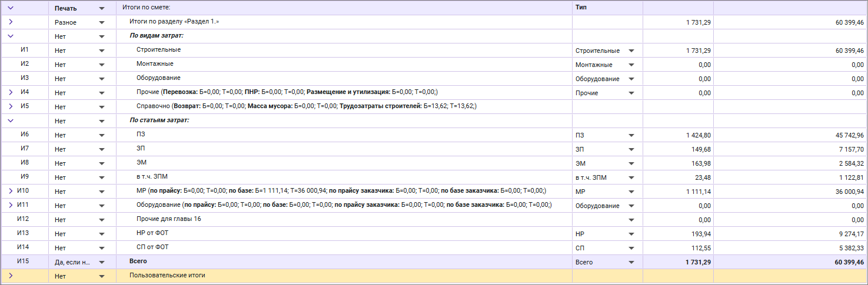The height and width of the screenshot is (285, 868).
Task: Open empty type dropdown for 'Прочие для главы 16'
Action: [631, 220]
